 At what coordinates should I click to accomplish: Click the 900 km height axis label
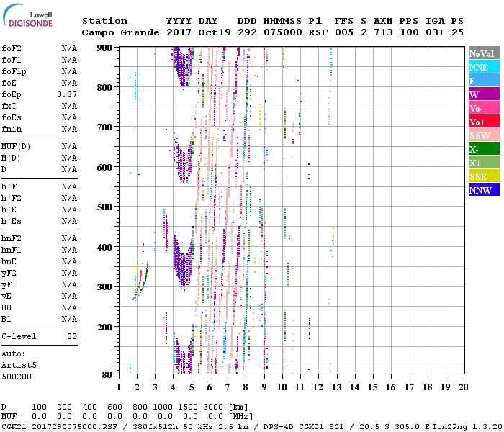(104, 48)
